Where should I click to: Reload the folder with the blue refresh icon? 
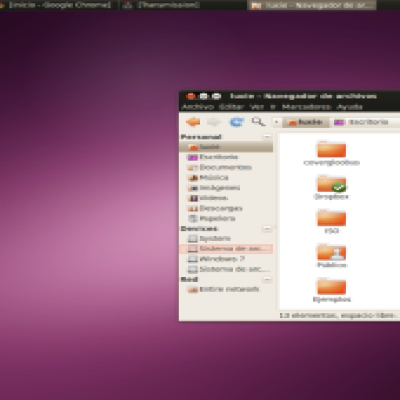pyautogui.click(x=237, y=122)
